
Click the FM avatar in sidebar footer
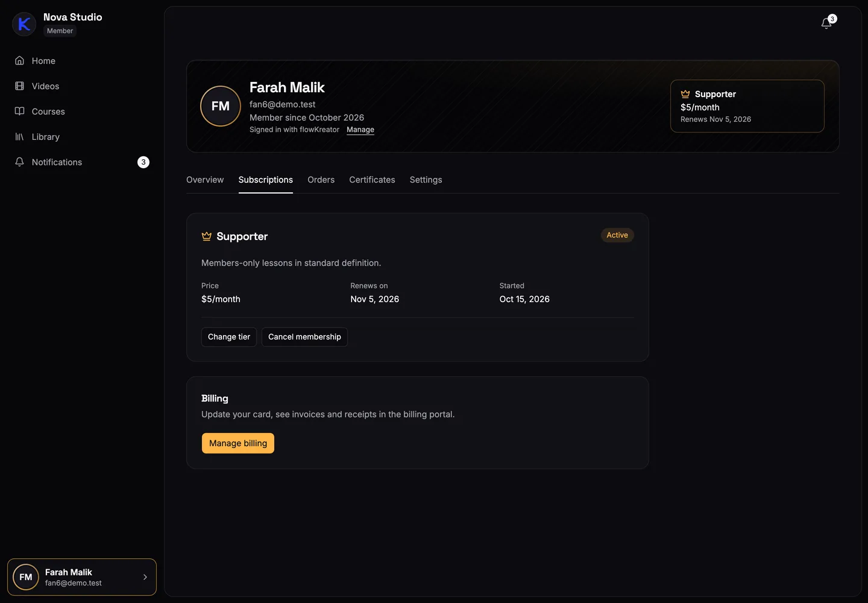(26, 577)
